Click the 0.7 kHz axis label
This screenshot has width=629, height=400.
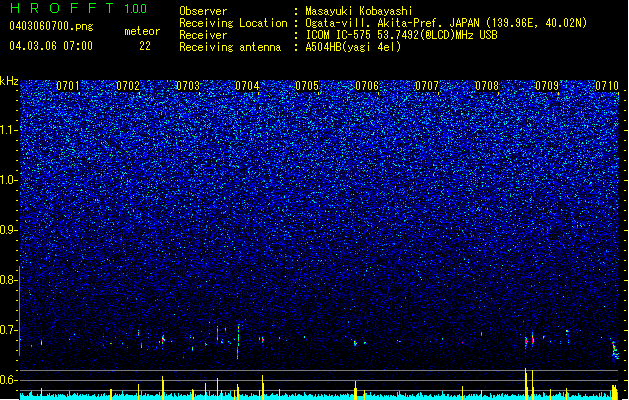pyautogui.click(x=9, y=330)
